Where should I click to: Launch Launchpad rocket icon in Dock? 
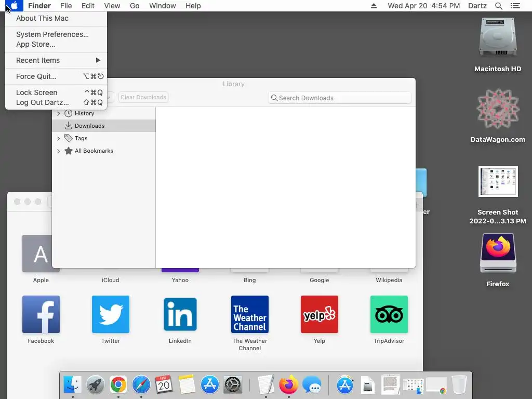[x=96, y=385]
